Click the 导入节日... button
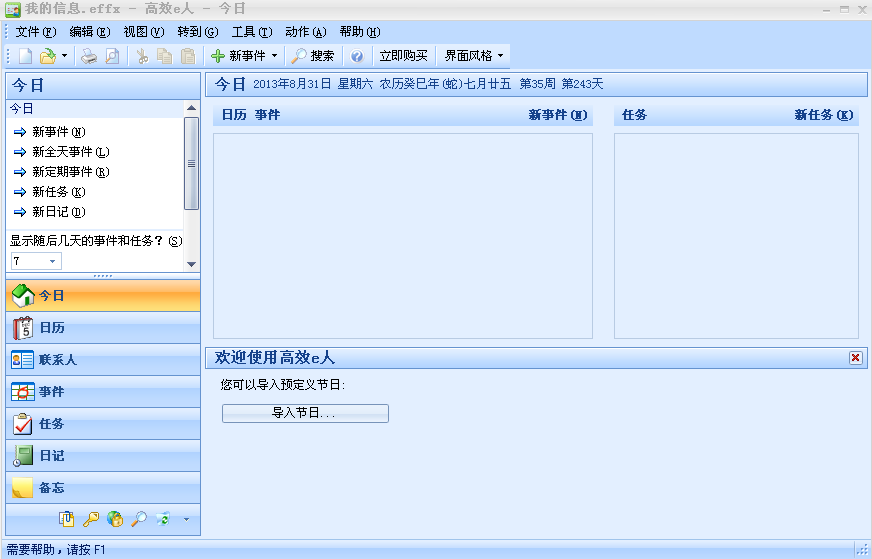Image resolution: width=872 pixels, height=559 pixels. click(x=305, y=413)
